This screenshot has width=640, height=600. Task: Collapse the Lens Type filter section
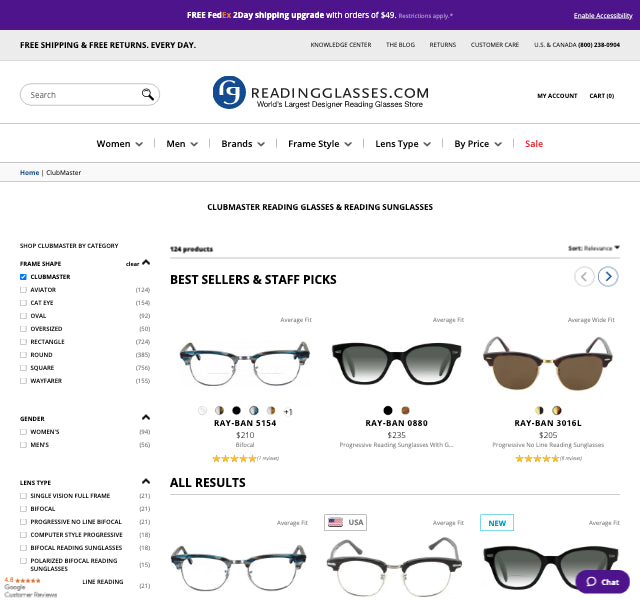146,482
